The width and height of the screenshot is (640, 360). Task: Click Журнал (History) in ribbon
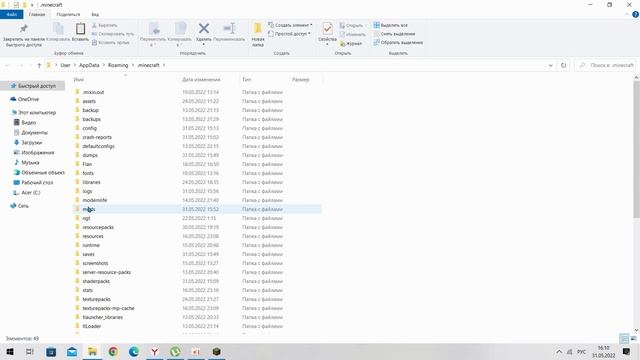[x=351, y=43]
